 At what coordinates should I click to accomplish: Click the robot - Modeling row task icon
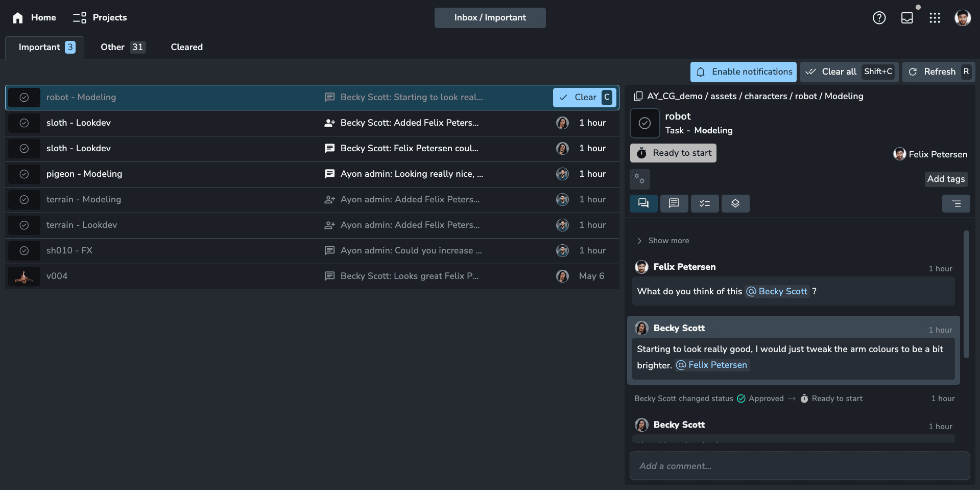[x=24, y=98]
